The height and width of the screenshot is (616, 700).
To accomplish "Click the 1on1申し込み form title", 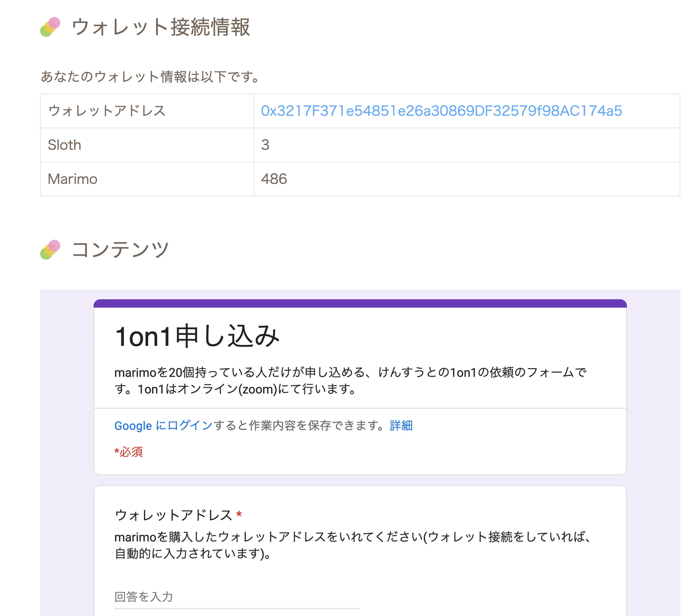I will coord(197,336).
